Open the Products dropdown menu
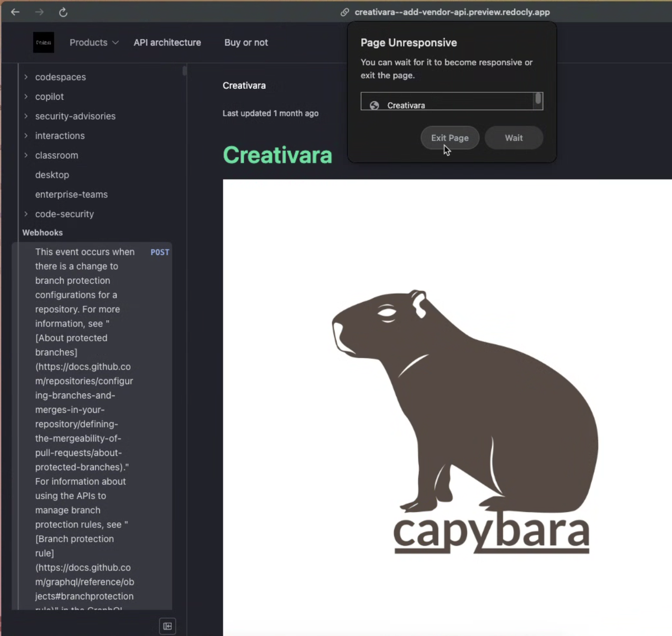 tap(94, 42)
